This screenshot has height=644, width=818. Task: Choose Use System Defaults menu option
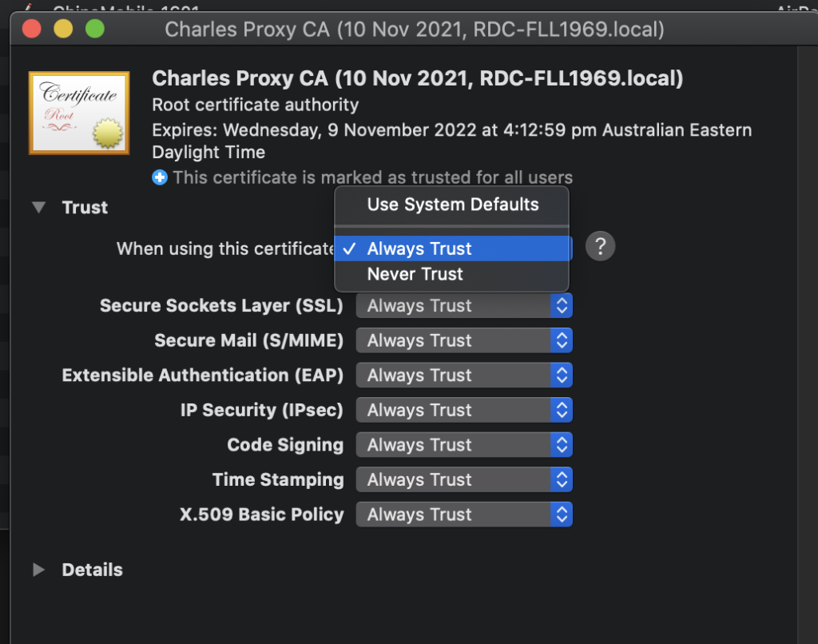point(452,205)
